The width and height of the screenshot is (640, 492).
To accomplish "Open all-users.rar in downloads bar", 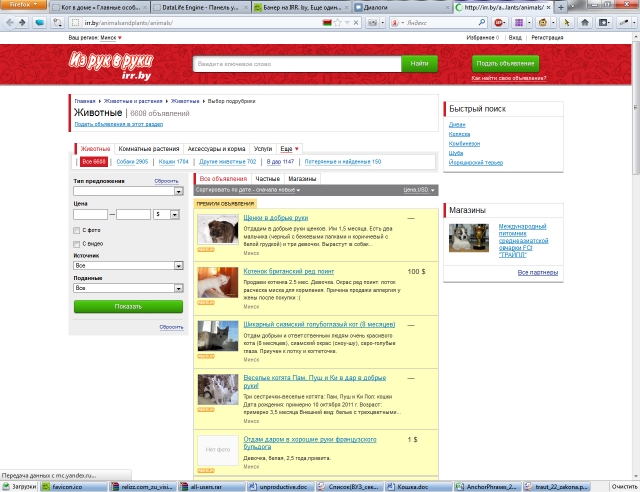I will click(212, 487).
